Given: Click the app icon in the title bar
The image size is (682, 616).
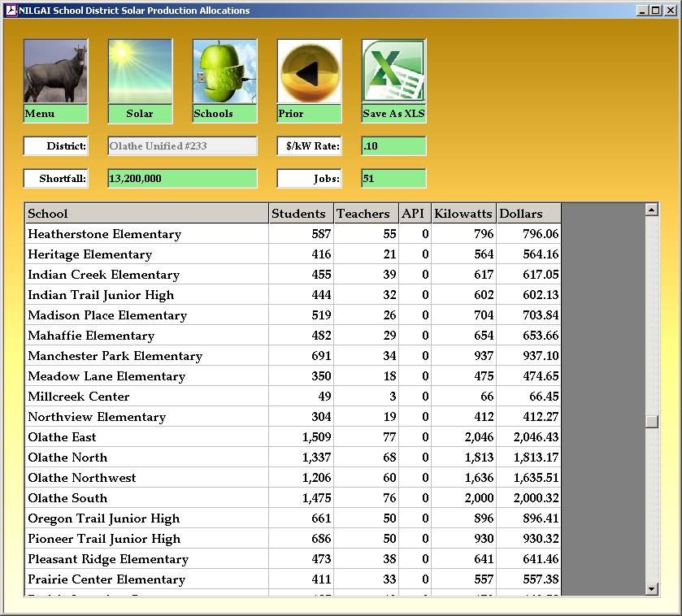Looking at the screenshot, I should pyautogui.click(x=11, y=11).
